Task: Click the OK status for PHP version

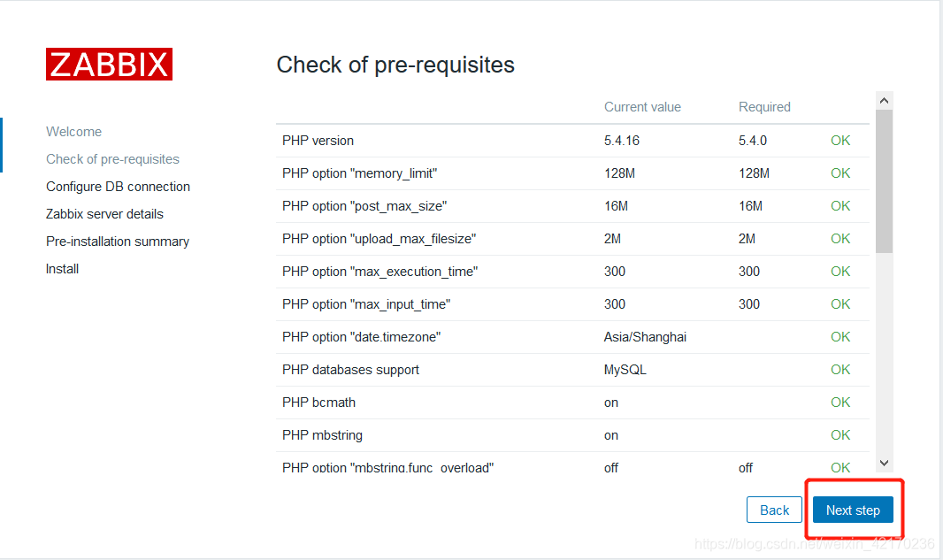Action: [x=839, y=141]
